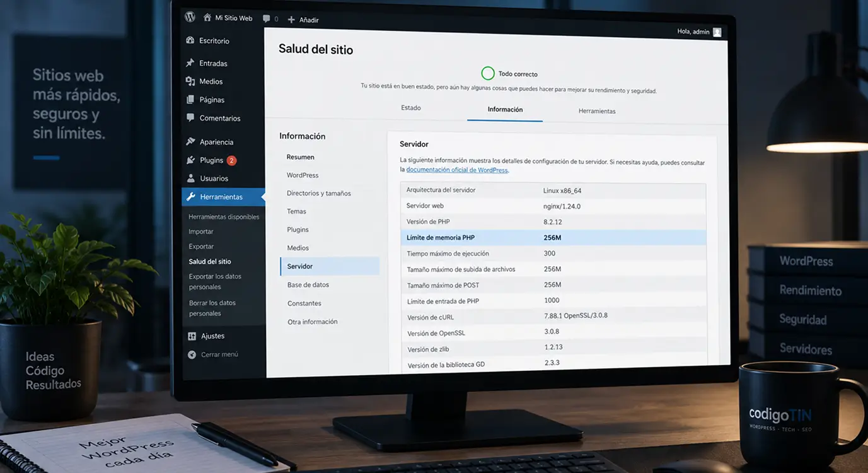The image size is (868, 473).
Task: Open the Otra información section
Action: click(x=313, y=322)
